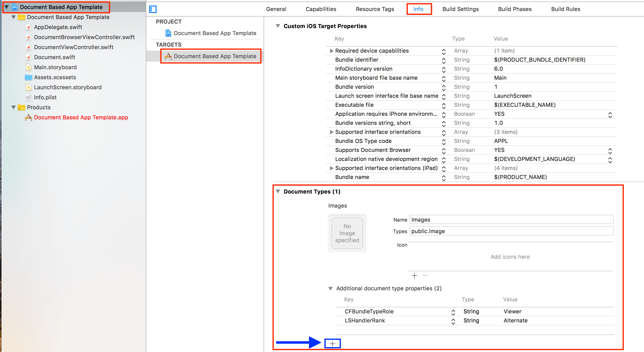Select AppDelegate.swift file icon

click(x=29, y=27)
